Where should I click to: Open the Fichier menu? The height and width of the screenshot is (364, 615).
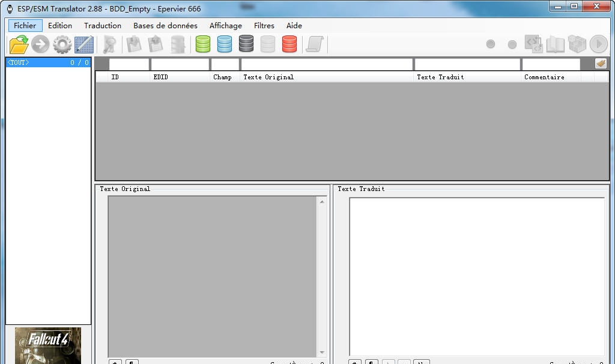tap(25, 26)
